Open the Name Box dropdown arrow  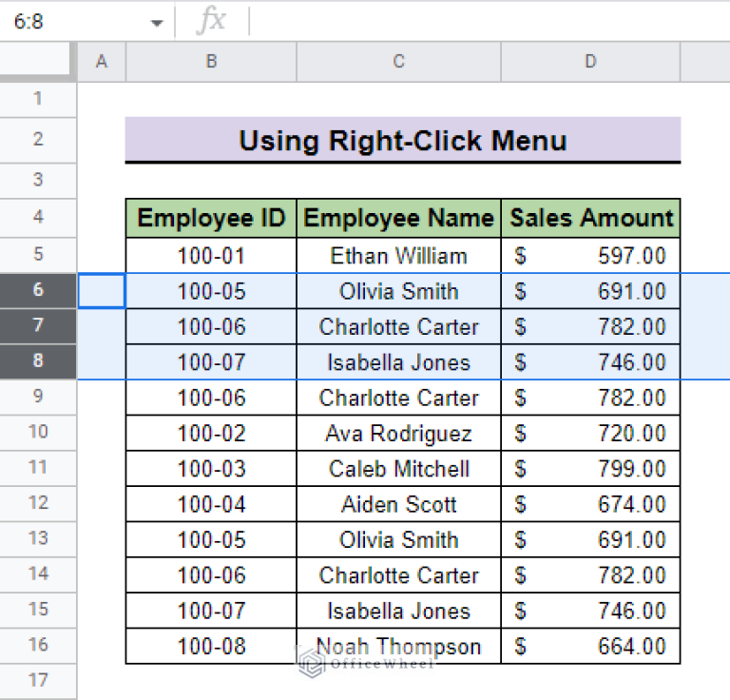click(157, 24)
